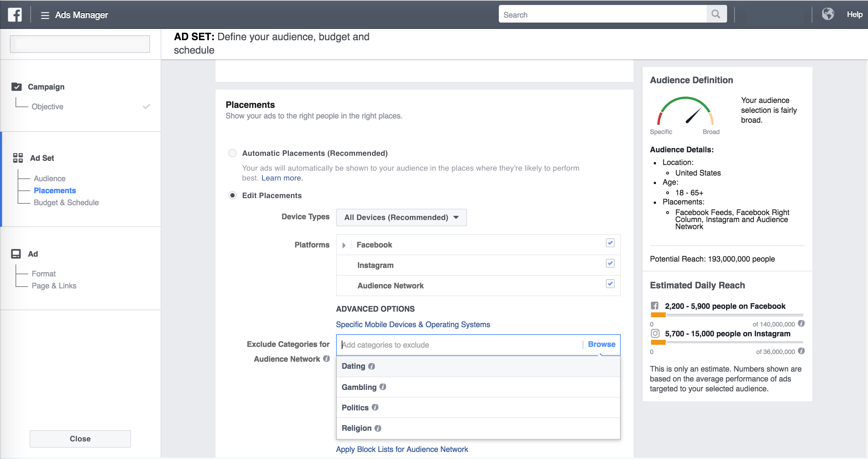Click the Campaign checkbox icon in sidebar
The image size is (868, 459).
pyautogui.click(x=17, y=87)
